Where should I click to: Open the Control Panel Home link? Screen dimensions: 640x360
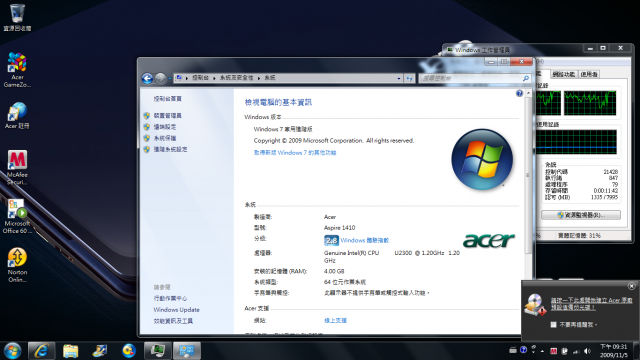click(x=167, y=99)
